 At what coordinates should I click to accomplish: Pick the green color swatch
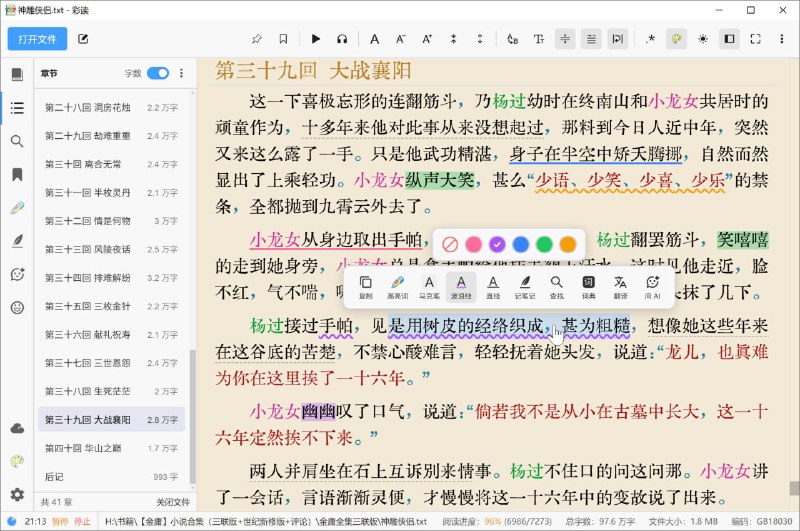pyautogui.click(x=544, y=244)
